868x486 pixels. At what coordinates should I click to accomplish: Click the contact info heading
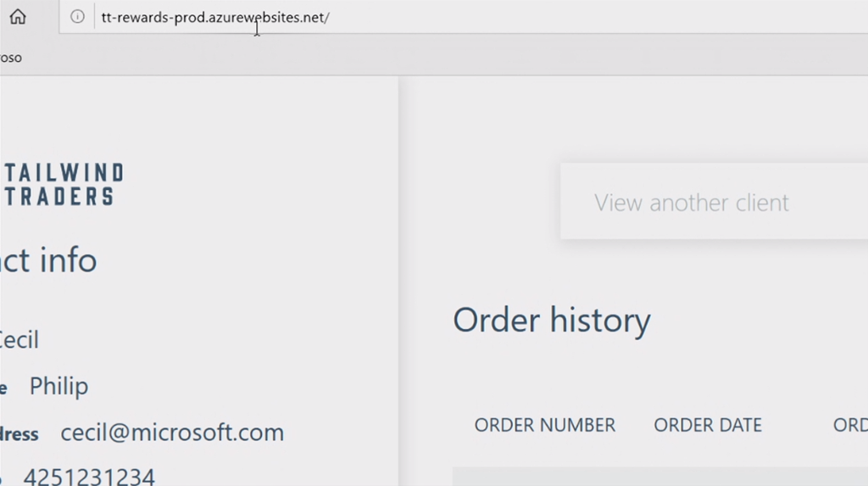[47, 260]
